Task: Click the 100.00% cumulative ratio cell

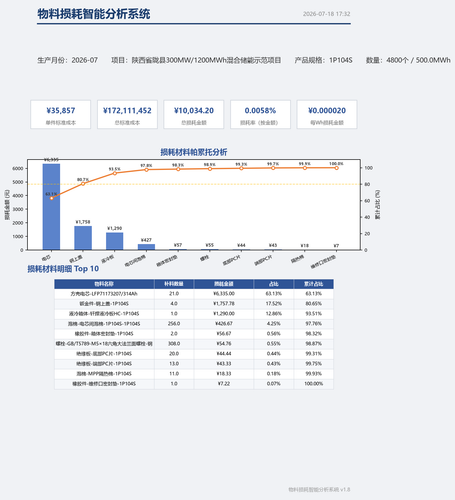Action: tap(314, 384)
